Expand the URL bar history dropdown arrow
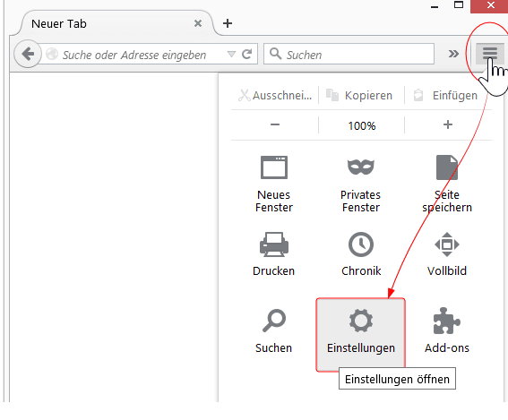The image size is (508, 420). click(231, 54)
